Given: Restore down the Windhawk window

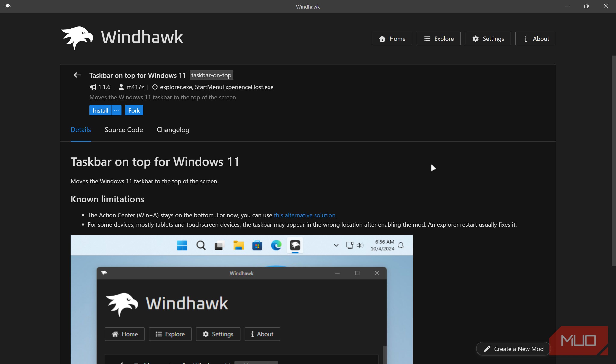Looking at the screenshot, I should pos(586,6).
